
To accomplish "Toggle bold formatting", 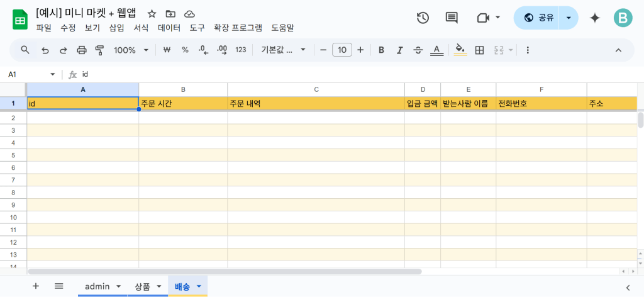I will pyautogui.click(x=381, y=50).
